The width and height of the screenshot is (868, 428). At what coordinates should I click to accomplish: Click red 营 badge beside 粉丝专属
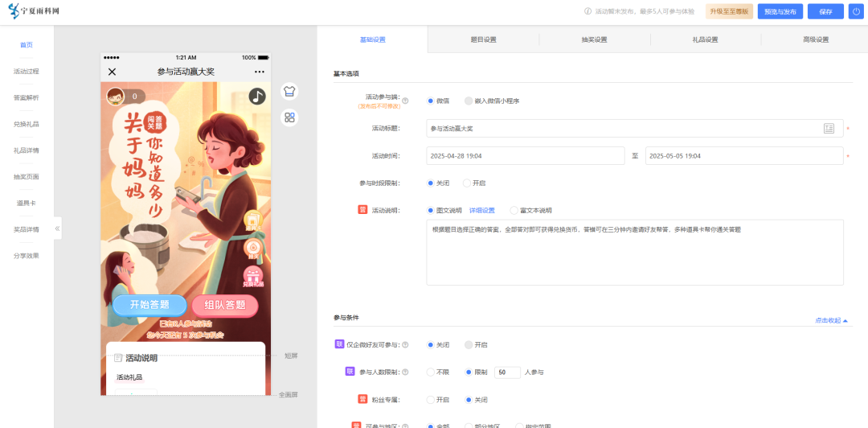point(362,399)
